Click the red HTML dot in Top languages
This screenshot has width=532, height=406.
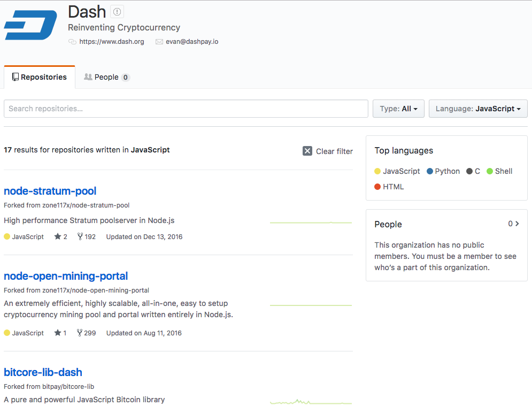(377, 187)
